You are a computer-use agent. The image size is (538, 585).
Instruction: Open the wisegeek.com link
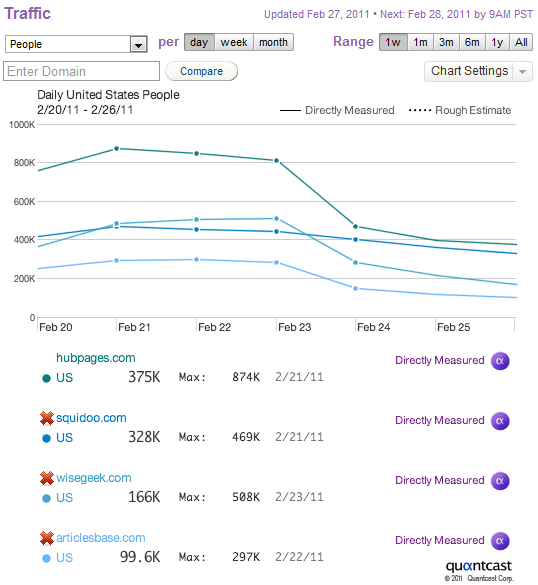point(94,478)
